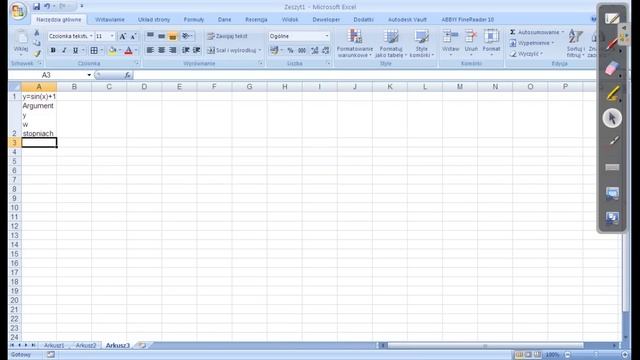Apply the red font color
This screenshot has height=360, width=640.
(128, 51)
